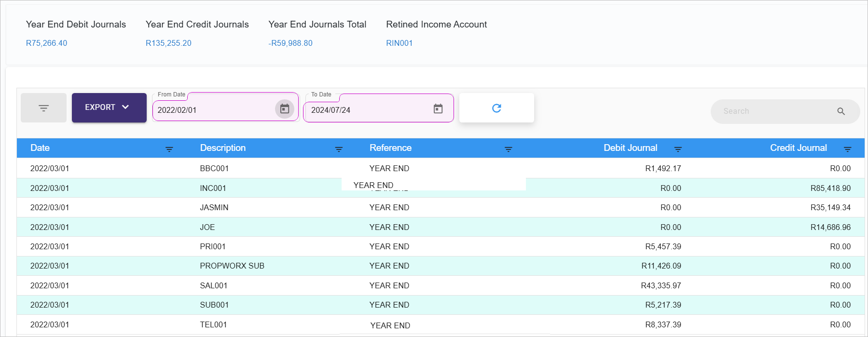
Task: Open the EXPORT dropdown
Action: click(109, 108)
